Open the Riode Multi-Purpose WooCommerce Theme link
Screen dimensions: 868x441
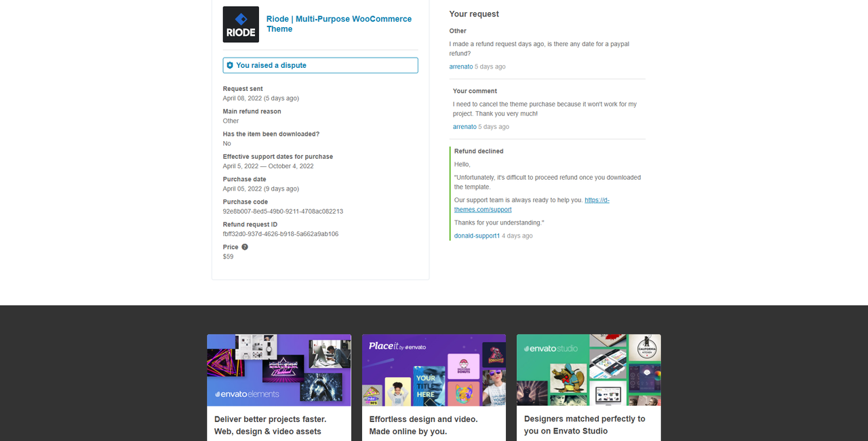tap(339, 24)
